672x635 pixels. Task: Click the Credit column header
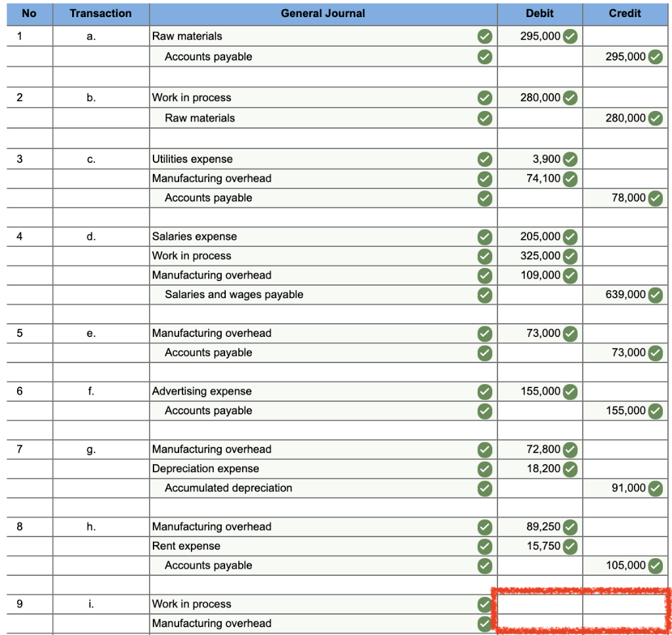point(624,13)
